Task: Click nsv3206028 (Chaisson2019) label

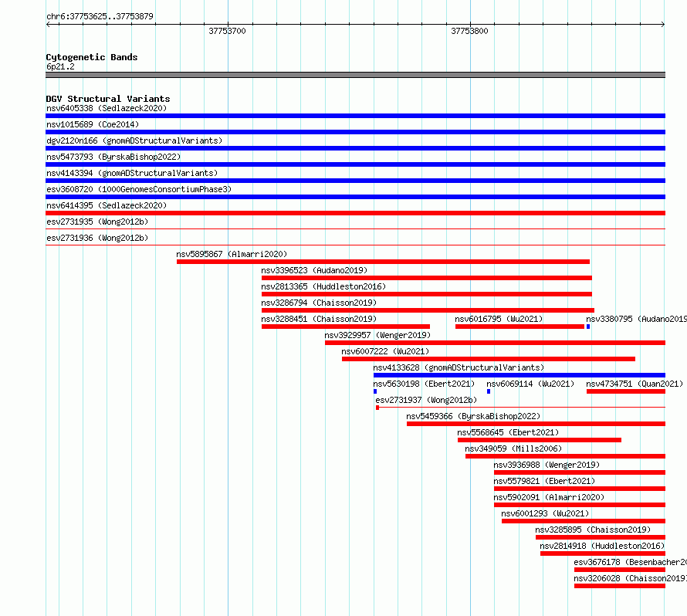Action: coord(630,578)
